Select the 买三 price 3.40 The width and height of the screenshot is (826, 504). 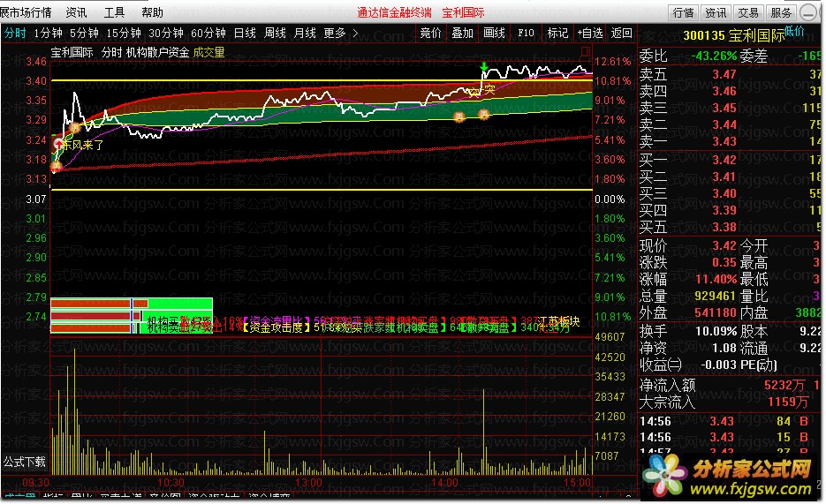click(x=724, y=193)
